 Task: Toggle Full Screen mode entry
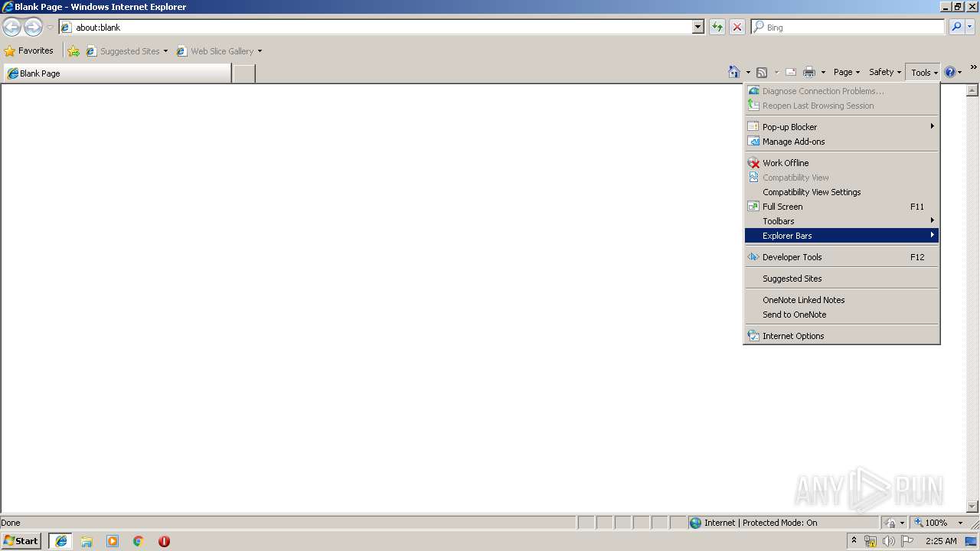coord(841,207)
